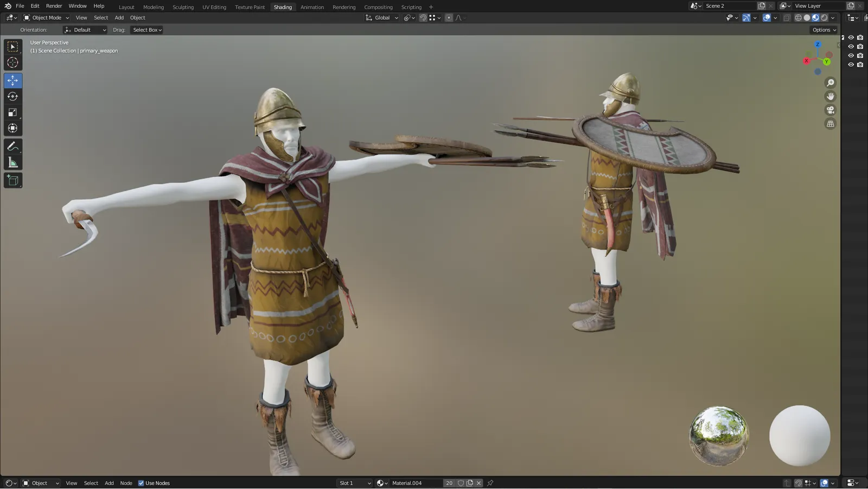Click the Z axis on navigation gizmo
The image size is (868, 489).
pyautogui.click(x=818, y=45)
